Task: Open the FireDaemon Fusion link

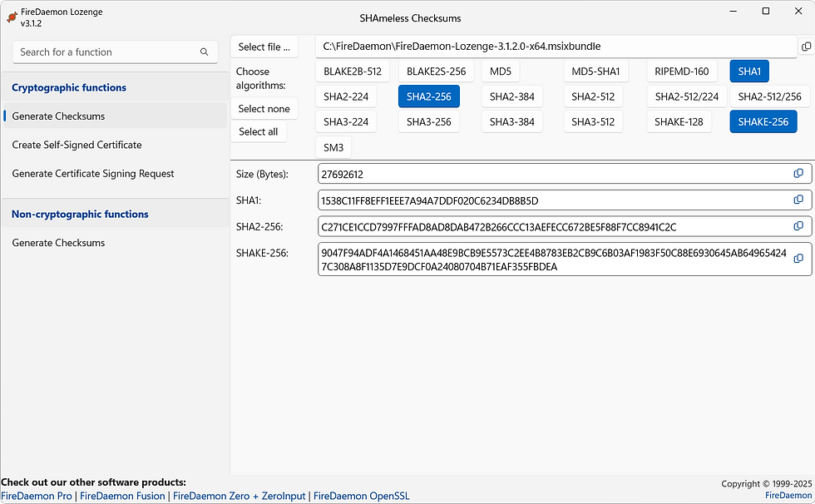Action: click(x=122, y=496)
